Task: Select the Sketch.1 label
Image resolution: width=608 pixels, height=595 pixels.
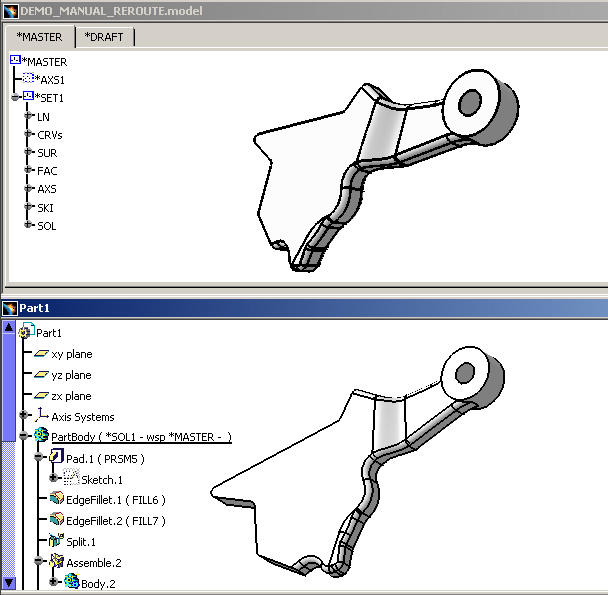Action: coord(102,480)
